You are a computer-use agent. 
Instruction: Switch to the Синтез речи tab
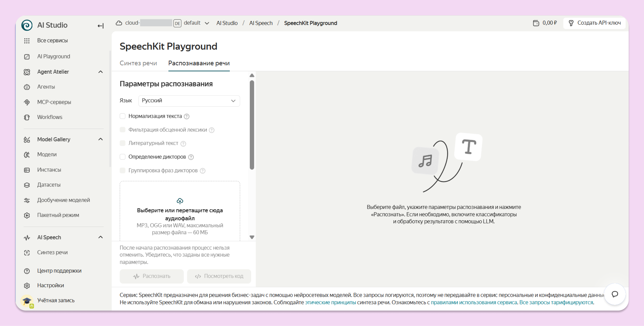pyautogui.click(x=138, y=63)
